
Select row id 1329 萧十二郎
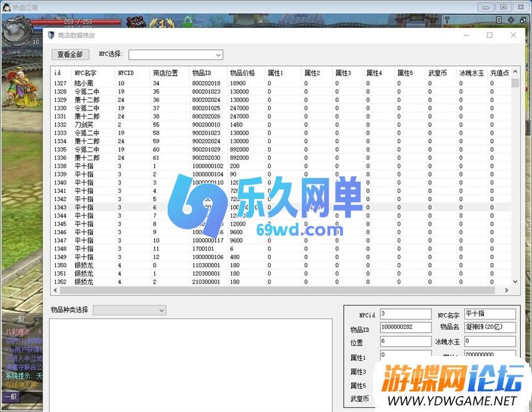tap(281, 100)
